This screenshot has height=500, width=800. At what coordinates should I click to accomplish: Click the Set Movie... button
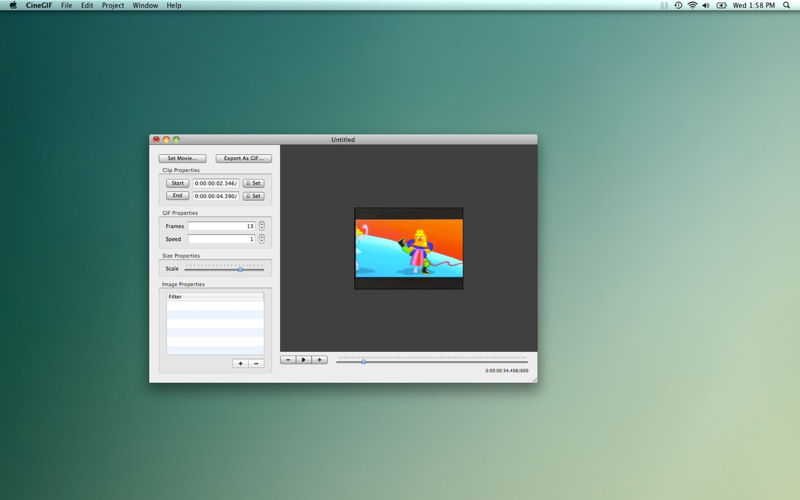(x=183, y=158)
